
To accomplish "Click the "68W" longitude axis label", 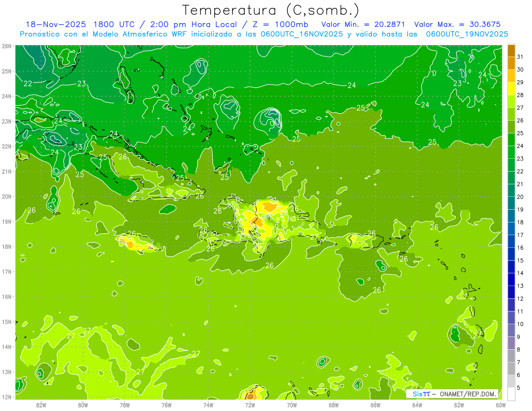I will coord(333,405).
